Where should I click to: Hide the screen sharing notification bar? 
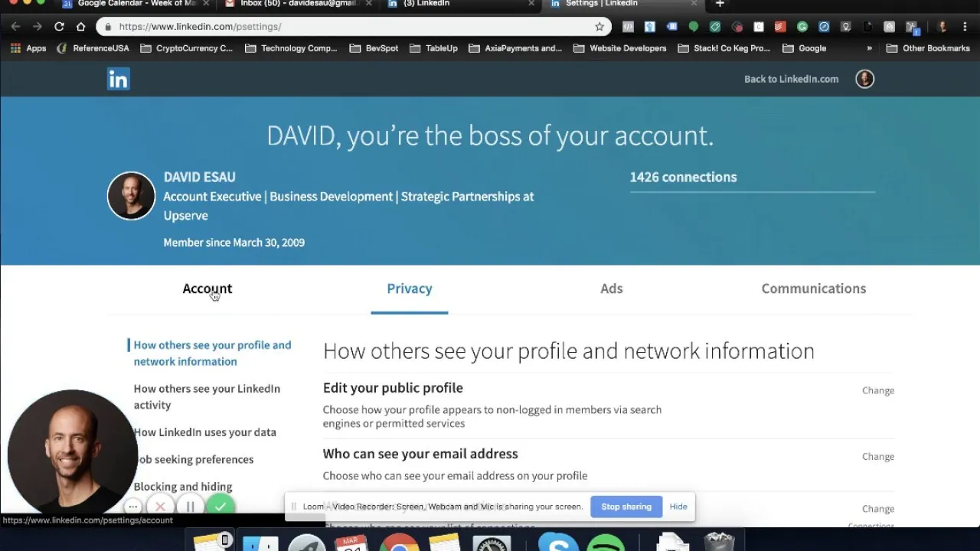[x=678, y=507]
